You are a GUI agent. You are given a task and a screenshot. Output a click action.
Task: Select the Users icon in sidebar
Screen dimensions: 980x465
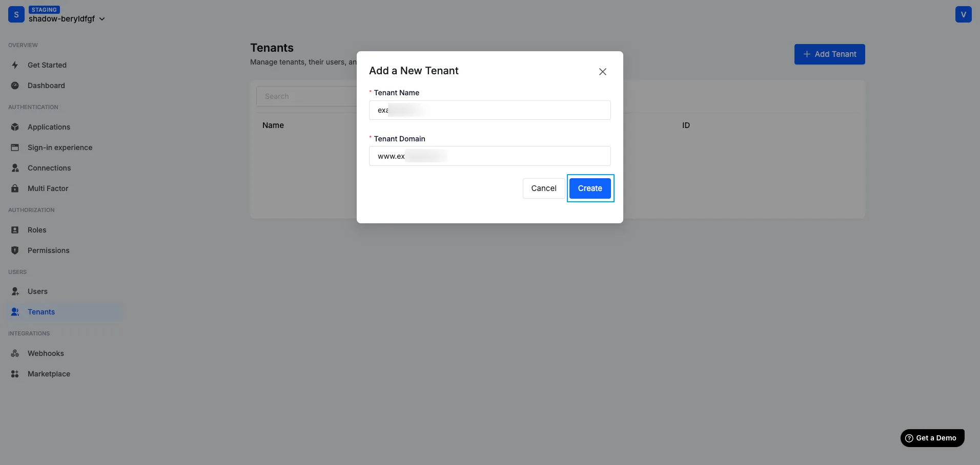point(15,291)
